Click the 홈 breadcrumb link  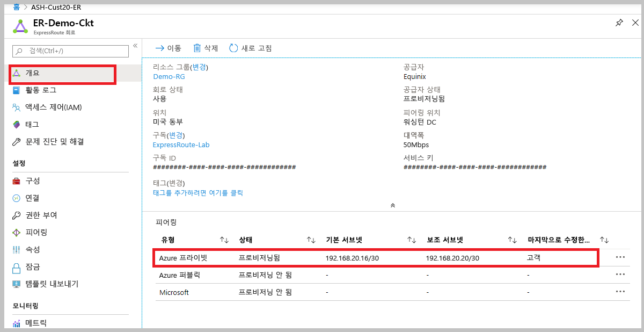click(x=16, y=8)
